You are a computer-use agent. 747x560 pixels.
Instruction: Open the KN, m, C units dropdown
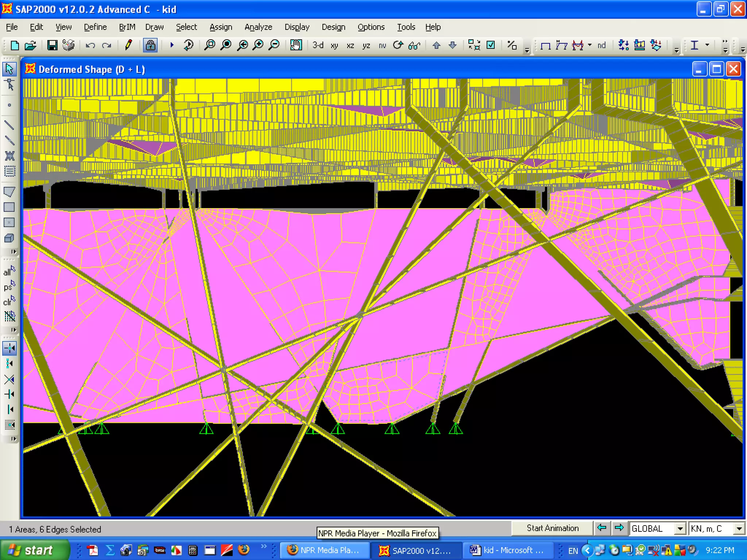click(739, 528)
